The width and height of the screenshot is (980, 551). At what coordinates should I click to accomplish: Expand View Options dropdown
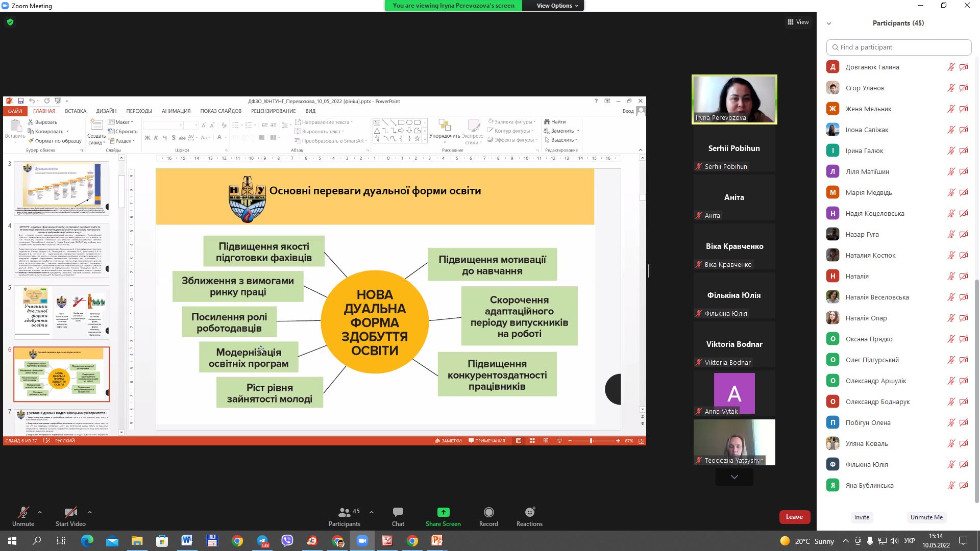[557, 6]
